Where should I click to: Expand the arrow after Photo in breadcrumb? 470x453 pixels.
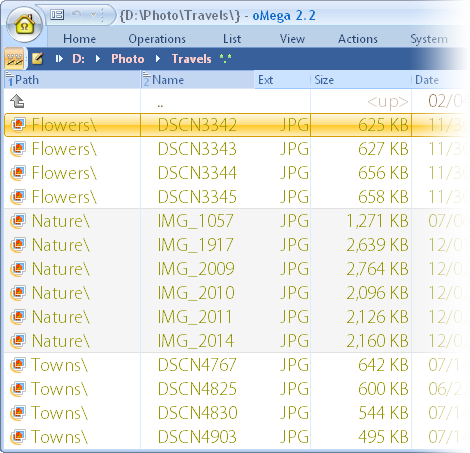[x=158, y=59]
